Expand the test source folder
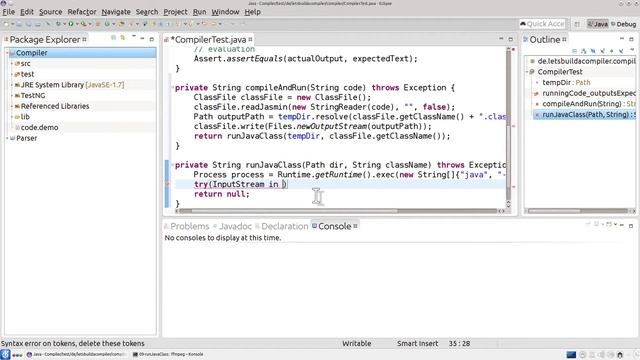Image resolution: width=640 pixels, height=360 pixels. [x=12, y=74]
